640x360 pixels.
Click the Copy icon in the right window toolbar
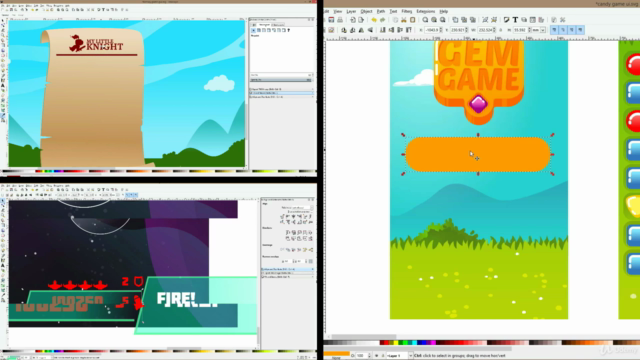(x=396, y=20)
